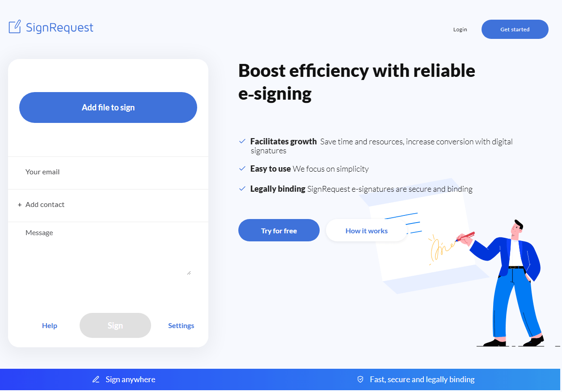Focus the Your email input field
This screenshot has width=562, height=392.
(x=108, y=172)
